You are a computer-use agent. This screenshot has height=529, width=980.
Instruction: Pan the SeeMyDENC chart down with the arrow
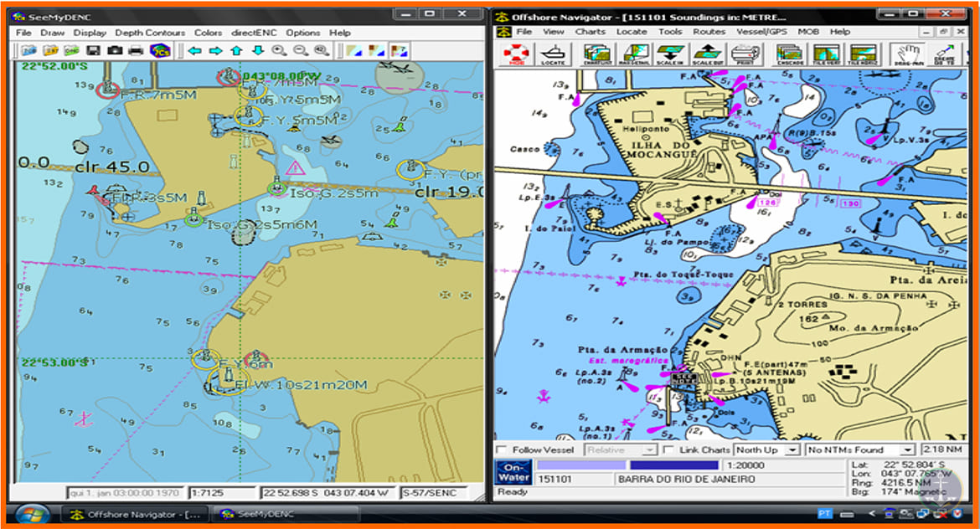[x=257, y=50]
